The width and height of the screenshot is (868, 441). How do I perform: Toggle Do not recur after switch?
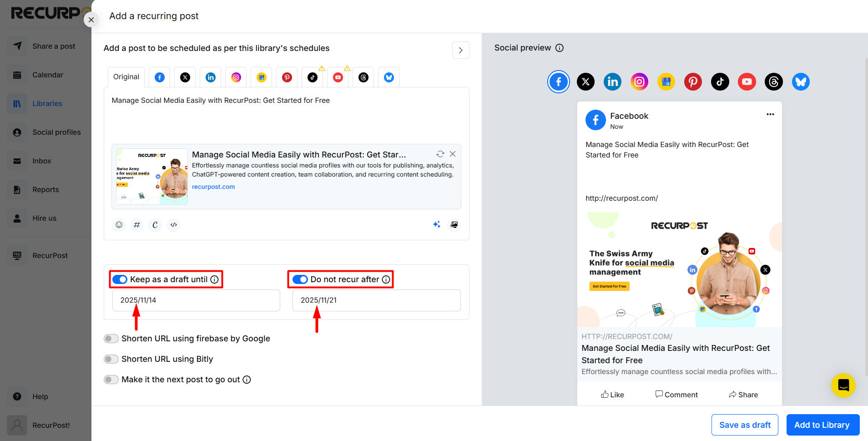click(x=300, y=279)
